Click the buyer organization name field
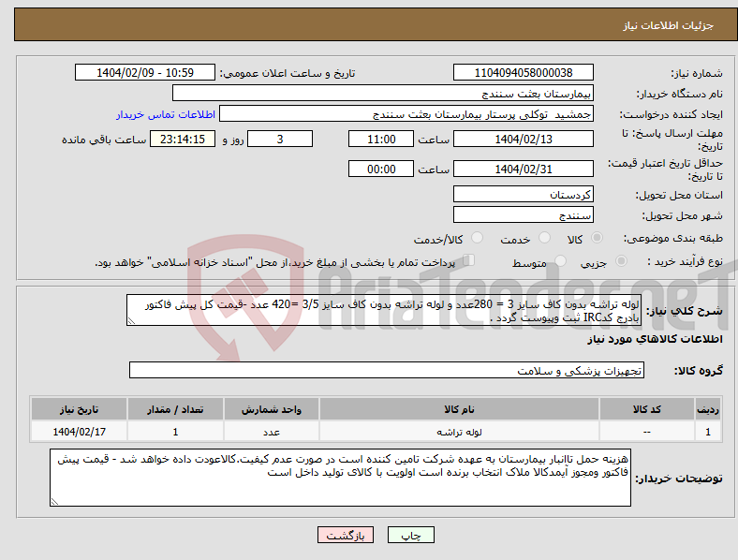The width and height of the screenshot is (738, 560). tap(383, 93)
